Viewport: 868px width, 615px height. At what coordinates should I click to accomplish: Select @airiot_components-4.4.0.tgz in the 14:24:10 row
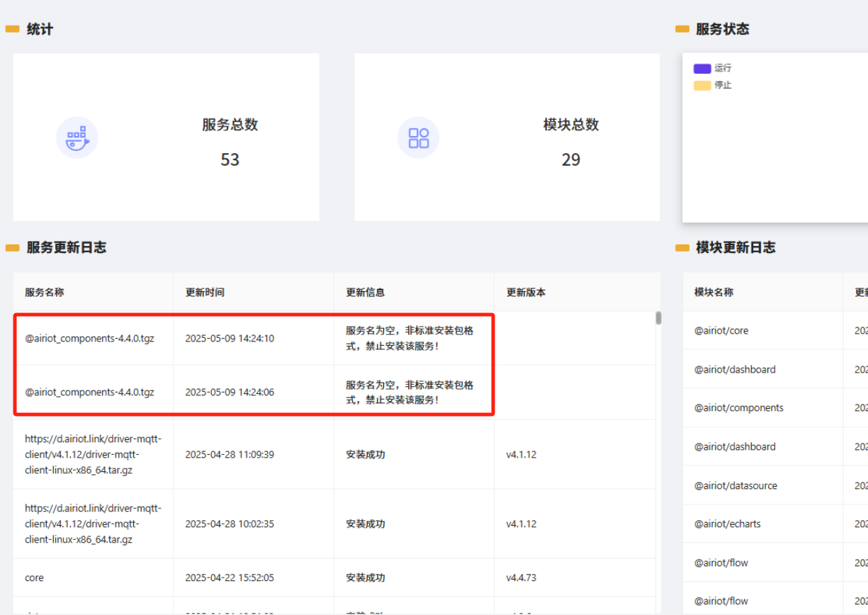(x=89, y=339)
